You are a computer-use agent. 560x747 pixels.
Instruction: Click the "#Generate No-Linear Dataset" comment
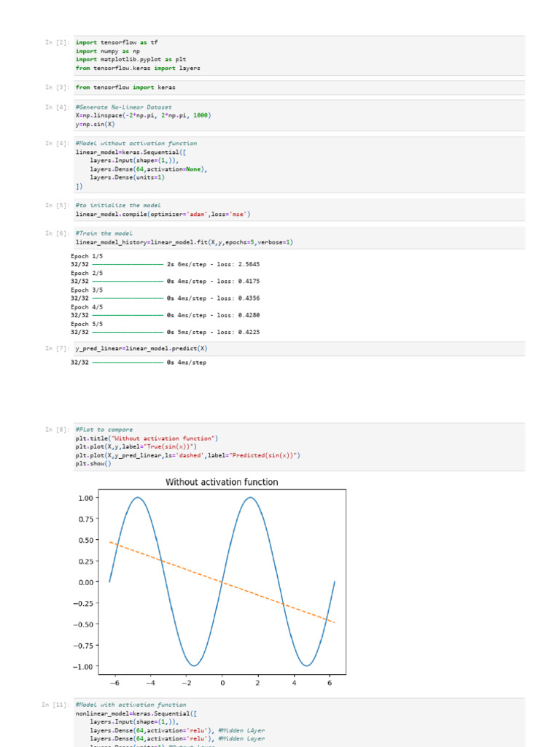(x=123, y=107)
